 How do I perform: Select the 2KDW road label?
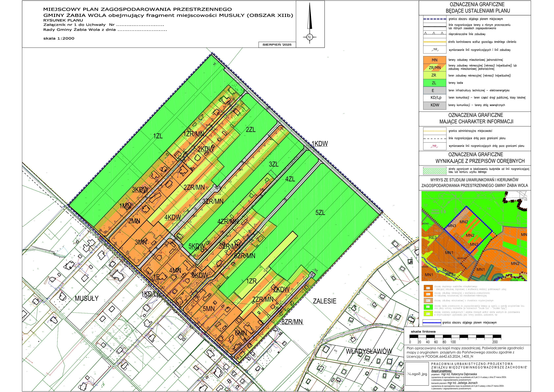206,149
